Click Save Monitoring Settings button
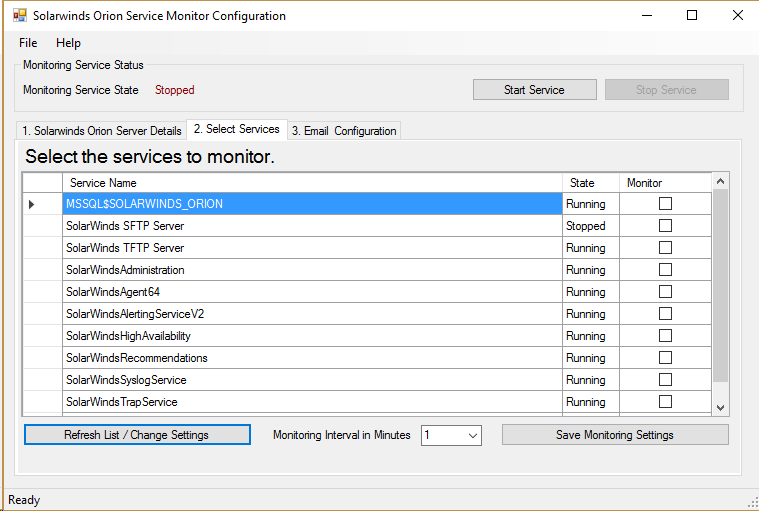This screenshot has width=759, height=511. [615, 435]
